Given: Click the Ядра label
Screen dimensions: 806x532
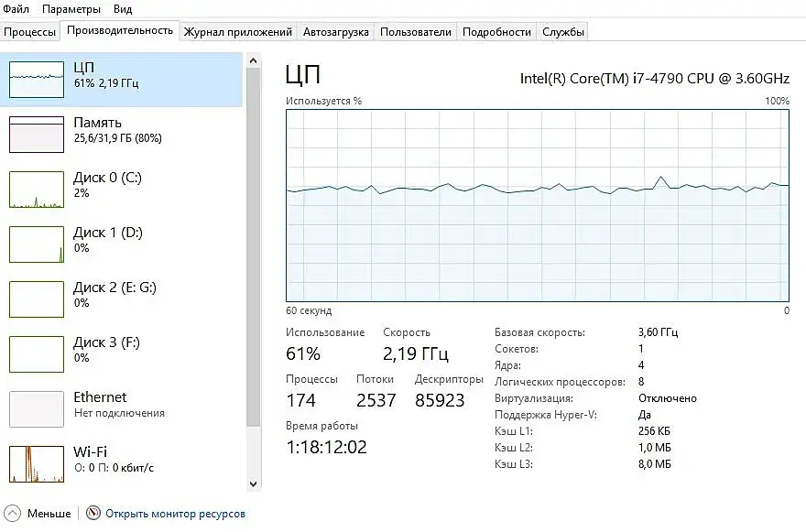Looking at the screenshot, I should [x=507, y=365].
